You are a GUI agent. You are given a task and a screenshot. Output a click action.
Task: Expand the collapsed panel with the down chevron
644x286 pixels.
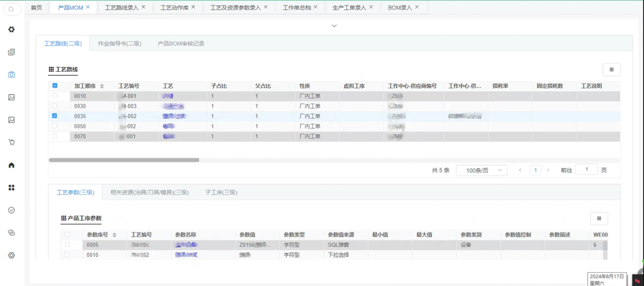(334, 26)
